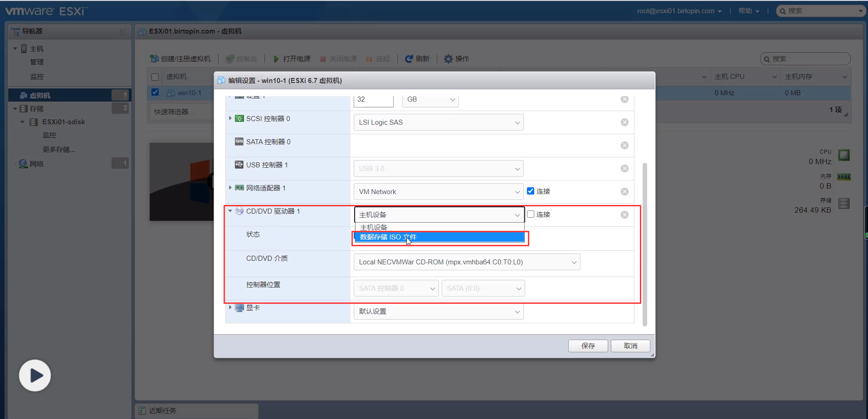Open the USB 3.0 controller dropdown
Viewport: 868px width, 419px height.
click(x=439, y=168)
